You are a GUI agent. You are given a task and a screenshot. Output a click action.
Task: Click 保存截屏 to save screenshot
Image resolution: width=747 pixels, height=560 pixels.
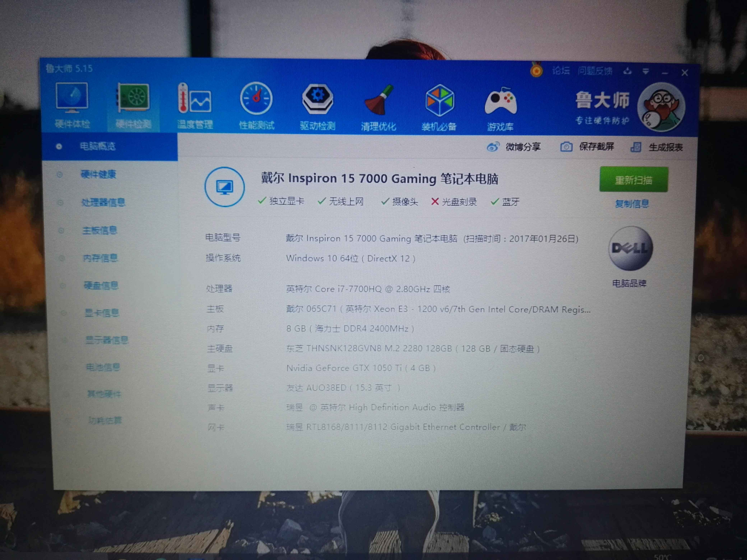587,147
